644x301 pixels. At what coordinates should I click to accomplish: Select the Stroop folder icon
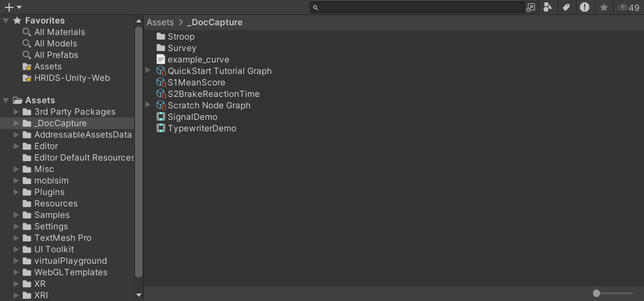tap(161, 37)
